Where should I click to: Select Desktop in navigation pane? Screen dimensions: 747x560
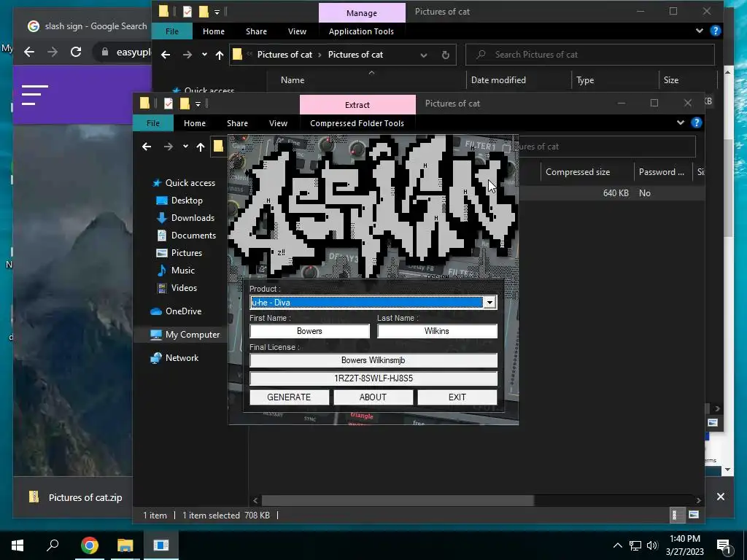179,201
